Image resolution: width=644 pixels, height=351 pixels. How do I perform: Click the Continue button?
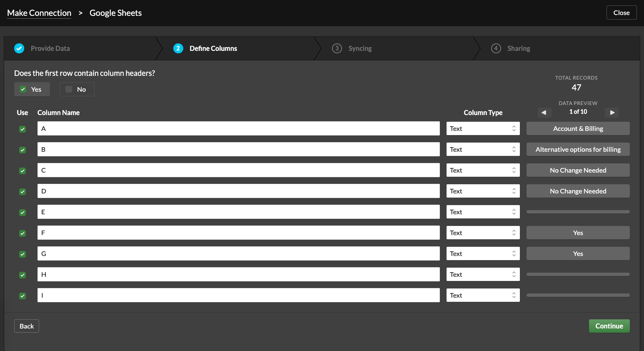pyautogui.click(x=609, y=326)
